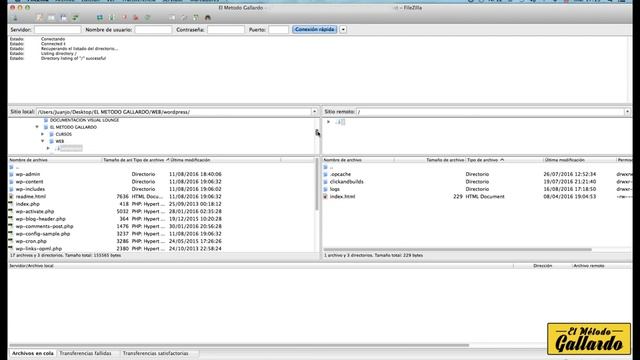Expand the remote root directory node

(328, 122)
